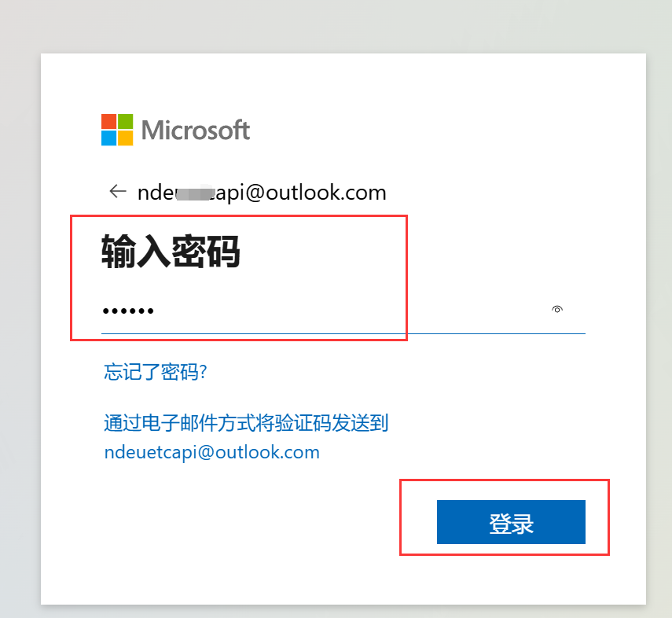Toggle the show password eye icon

[x=556, y=309]
